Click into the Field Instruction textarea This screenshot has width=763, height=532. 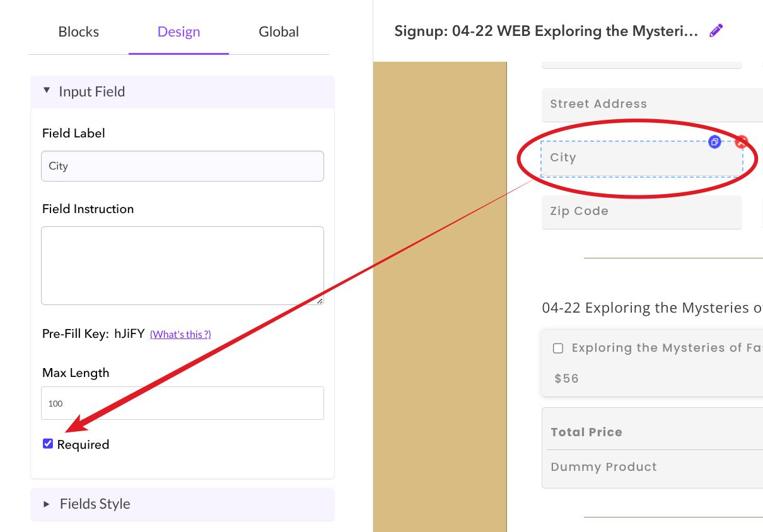pyautogui.click(x=182, y=265)
